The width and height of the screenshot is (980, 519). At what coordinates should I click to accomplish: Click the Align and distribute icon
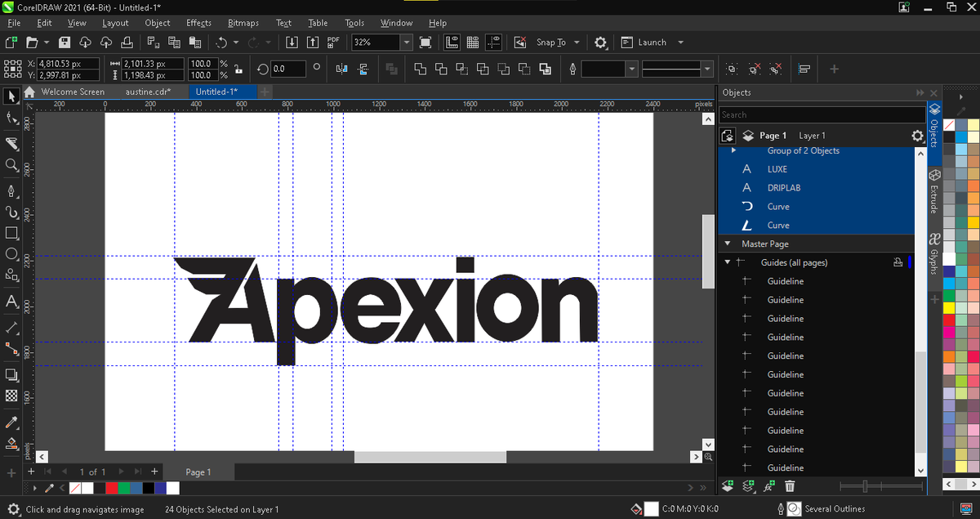tap(804, 69)
